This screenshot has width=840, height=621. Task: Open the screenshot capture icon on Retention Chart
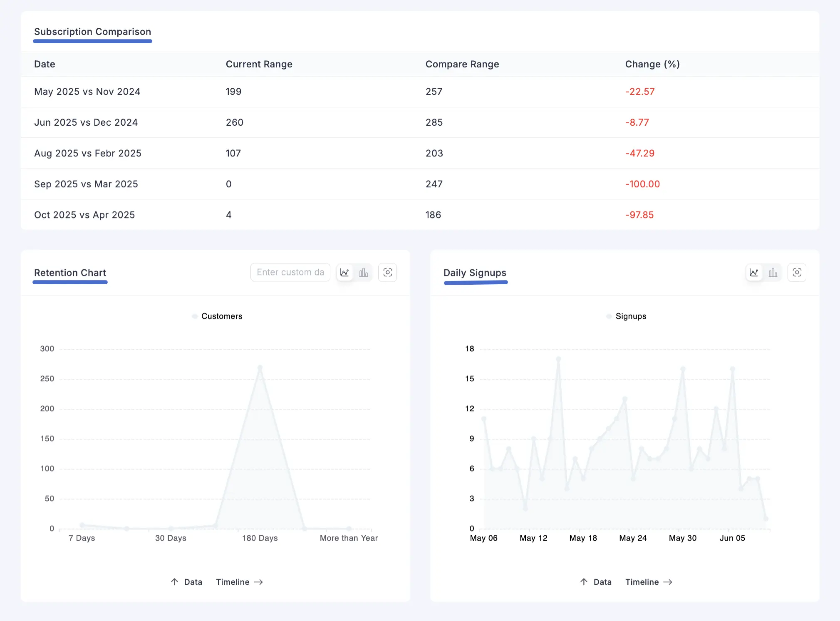point(388,272)
